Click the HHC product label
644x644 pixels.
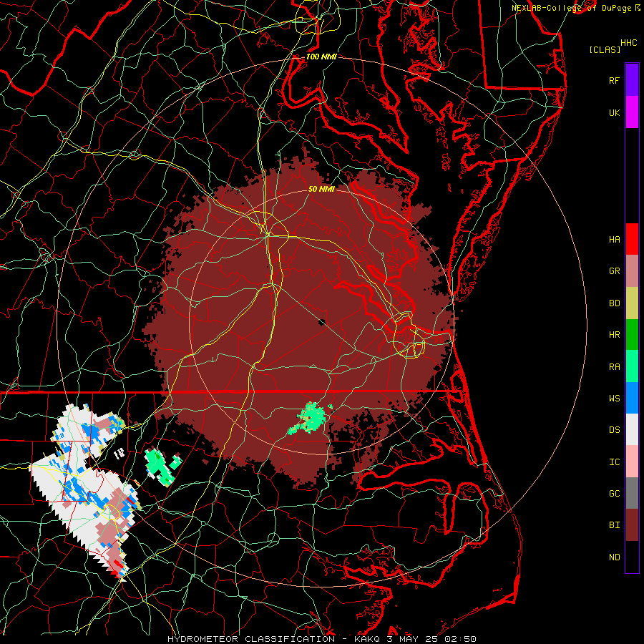coord(628,43)
